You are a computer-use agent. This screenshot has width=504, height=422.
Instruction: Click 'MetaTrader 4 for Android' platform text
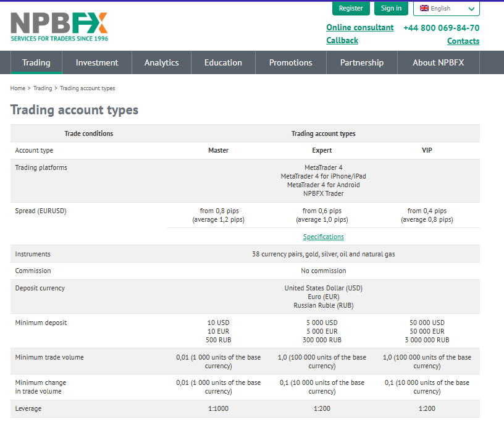coord(324,185)
